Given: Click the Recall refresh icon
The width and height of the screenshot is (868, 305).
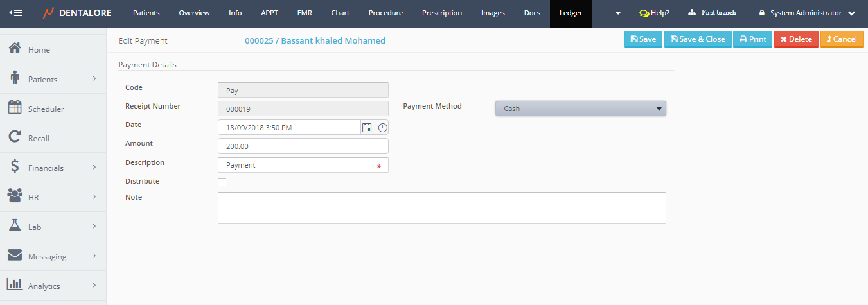Looking at the screenshot, I should [x=15, y=137].
